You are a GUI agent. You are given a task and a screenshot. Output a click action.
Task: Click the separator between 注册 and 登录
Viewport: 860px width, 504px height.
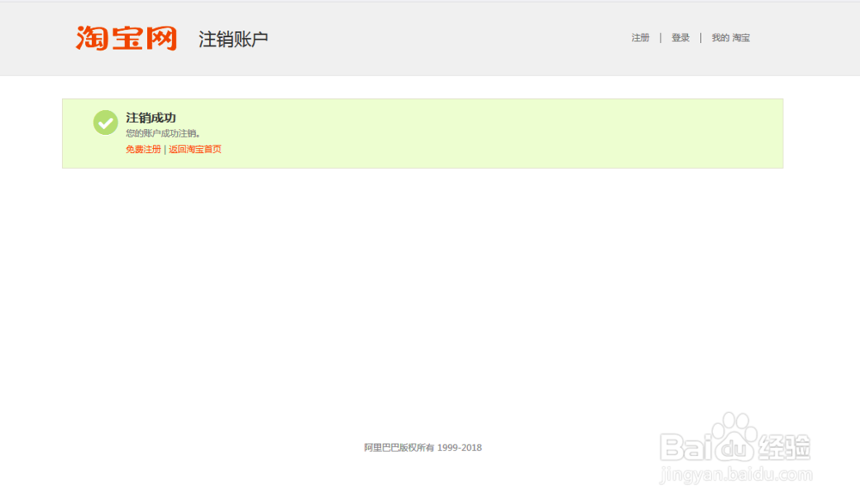[660, 37]
